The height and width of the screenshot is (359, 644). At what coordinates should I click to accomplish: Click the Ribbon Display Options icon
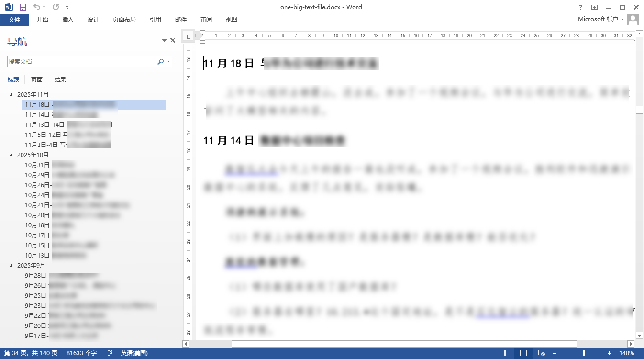point(594,7)
